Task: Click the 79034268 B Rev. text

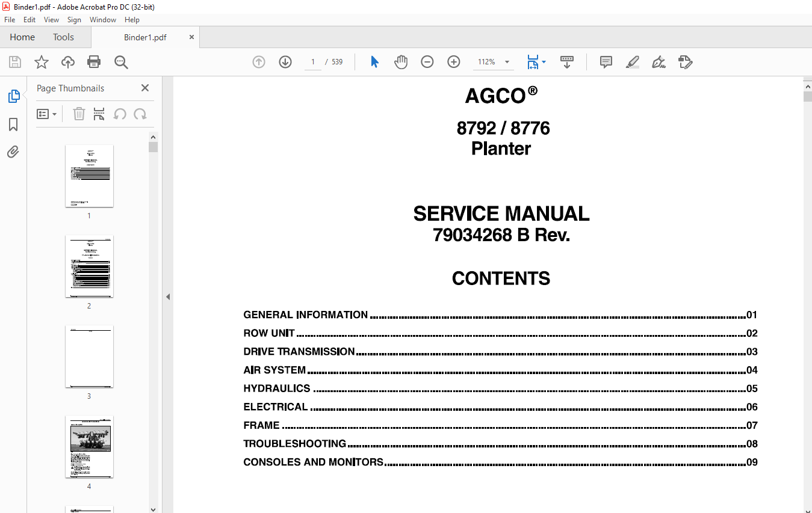Action: tap(501, 235)
